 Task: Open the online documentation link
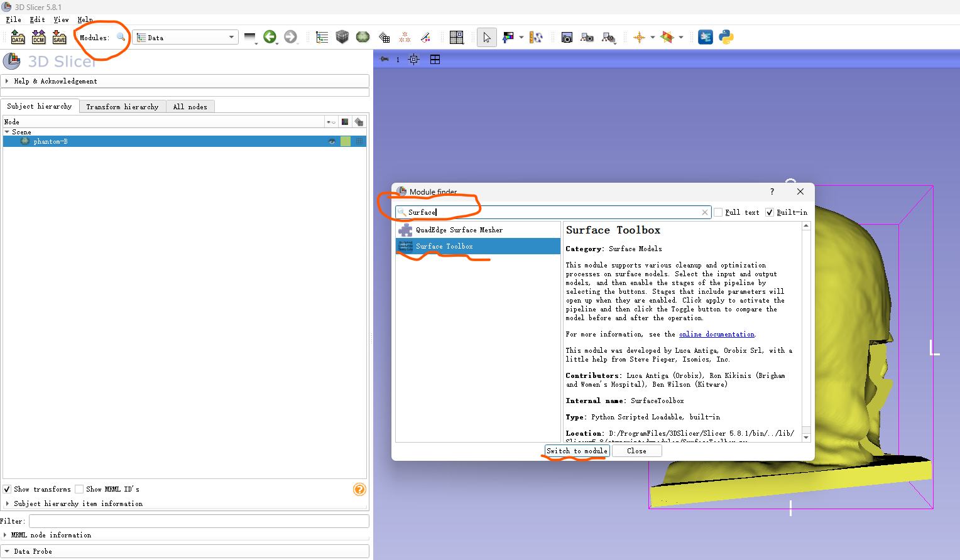click(717, 335)
